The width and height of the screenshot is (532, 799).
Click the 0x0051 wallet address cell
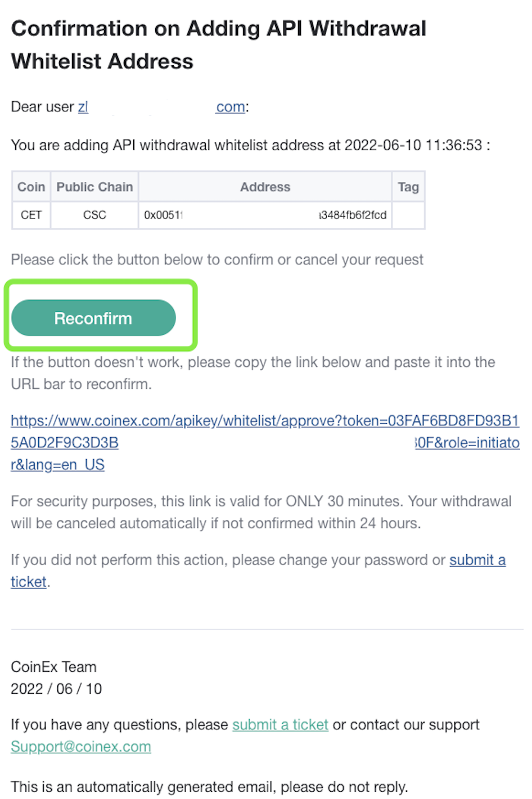pos(265,215)
